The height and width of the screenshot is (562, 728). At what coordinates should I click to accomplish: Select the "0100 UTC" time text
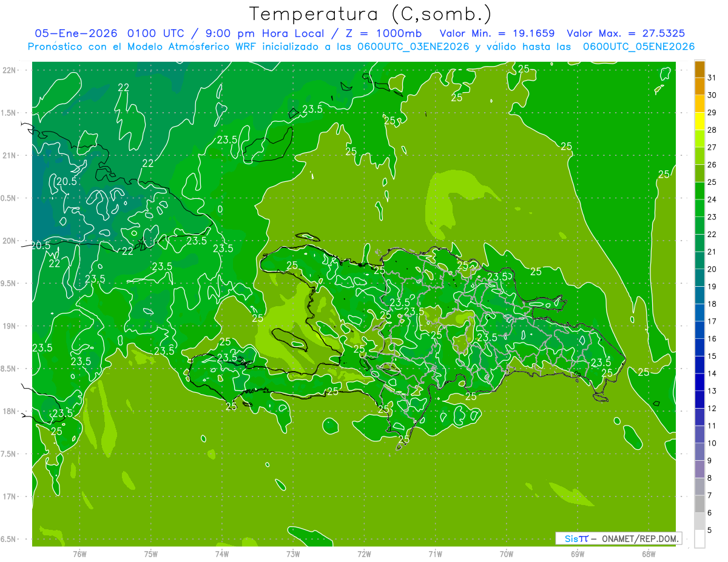(155, 33)
